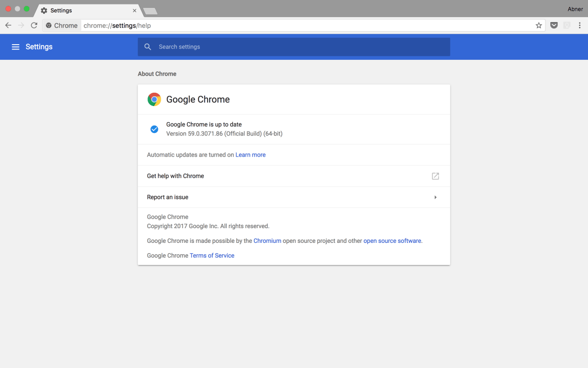
Task: Click the Chrome secure site indicator dropdown
Action: pos(61,25)
